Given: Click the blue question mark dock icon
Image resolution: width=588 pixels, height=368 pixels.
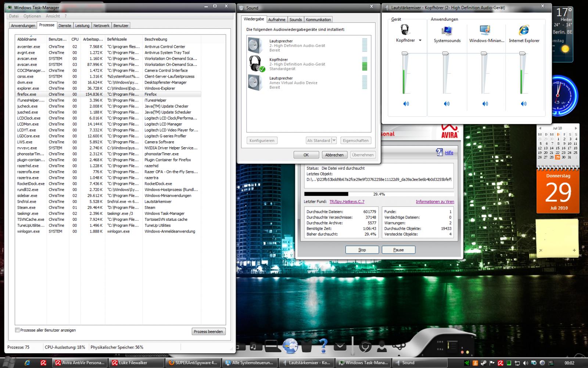Looking at the screenshot, I should (x=323, y=345).
